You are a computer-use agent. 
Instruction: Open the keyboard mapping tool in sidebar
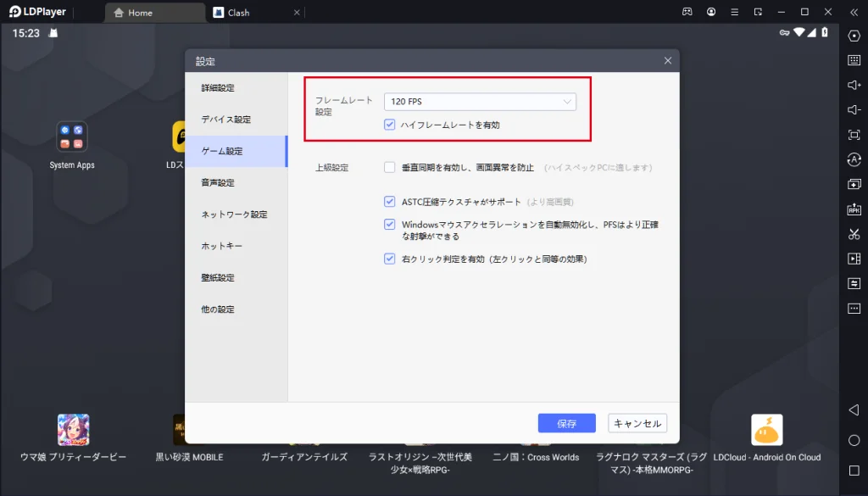tap(854, 60)
